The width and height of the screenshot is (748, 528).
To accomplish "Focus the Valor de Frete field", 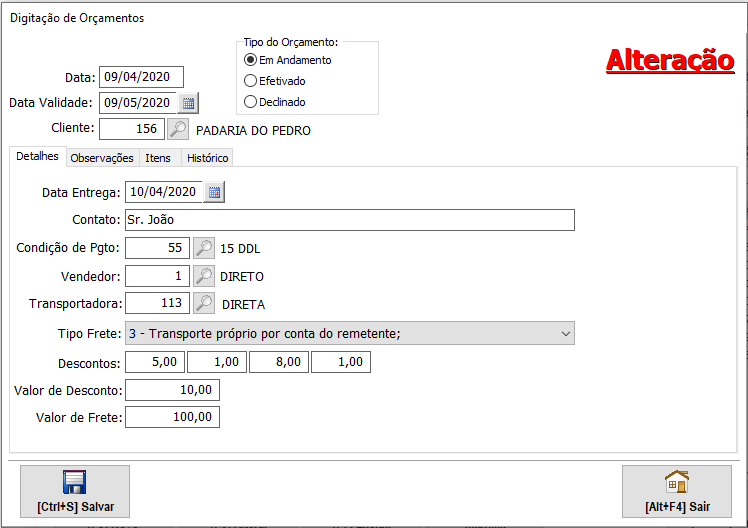I will [172, 417].
